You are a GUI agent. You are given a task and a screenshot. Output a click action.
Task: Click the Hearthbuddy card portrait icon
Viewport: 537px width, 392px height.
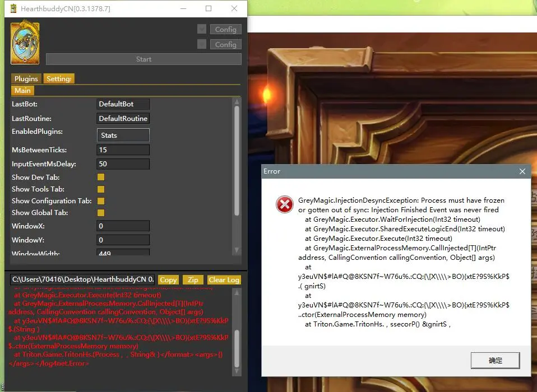(25, 43)
